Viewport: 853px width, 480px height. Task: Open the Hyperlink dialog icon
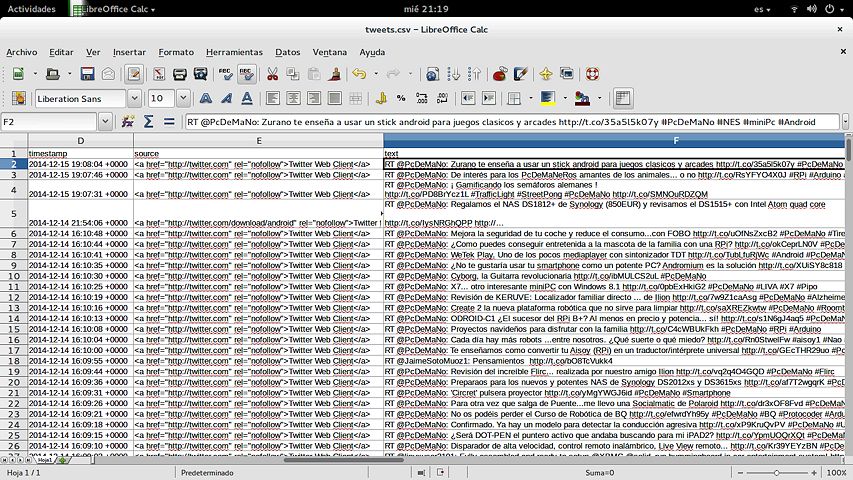[432, 74]
